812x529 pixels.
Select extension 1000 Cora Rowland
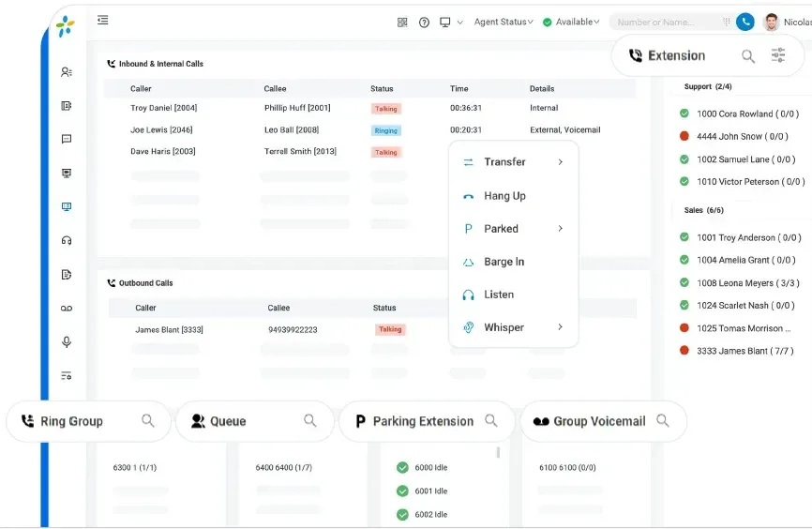tap(740, 113)
